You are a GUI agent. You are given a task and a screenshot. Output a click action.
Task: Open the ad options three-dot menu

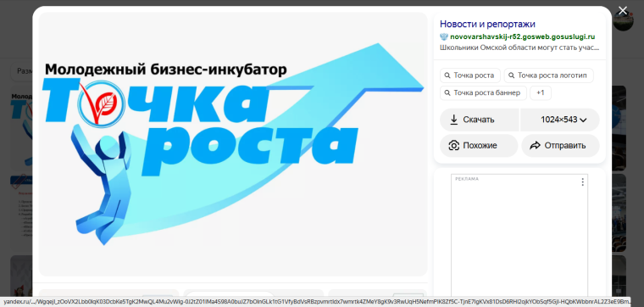[x=582, y=182]
